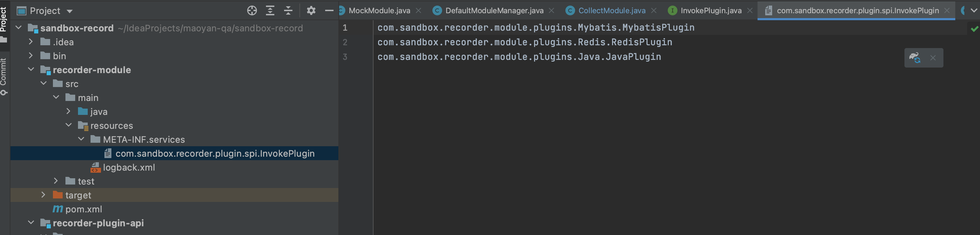Viewport: 980px width, 235px height.
Task: Expand the target folder
Action: coord(44,195)
